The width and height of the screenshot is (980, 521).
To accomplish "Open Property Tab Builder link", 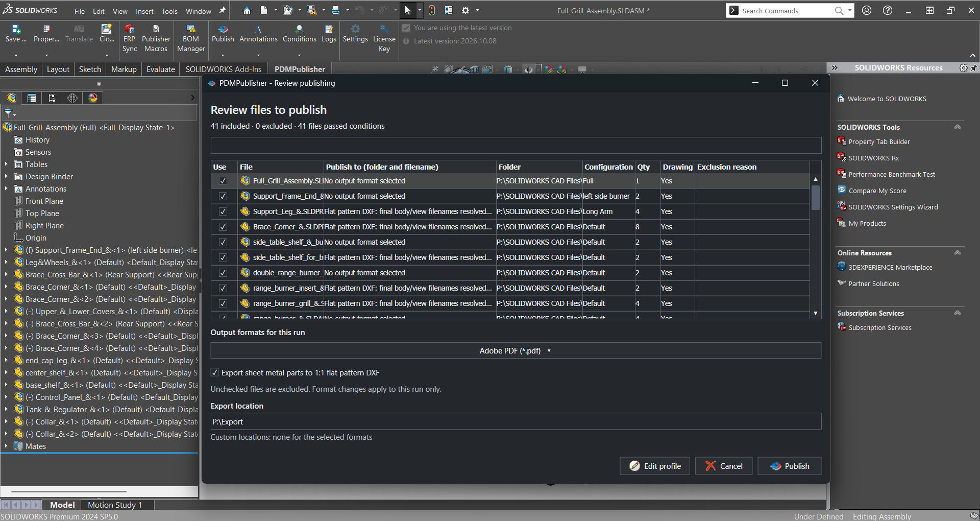I will (879, 142).
